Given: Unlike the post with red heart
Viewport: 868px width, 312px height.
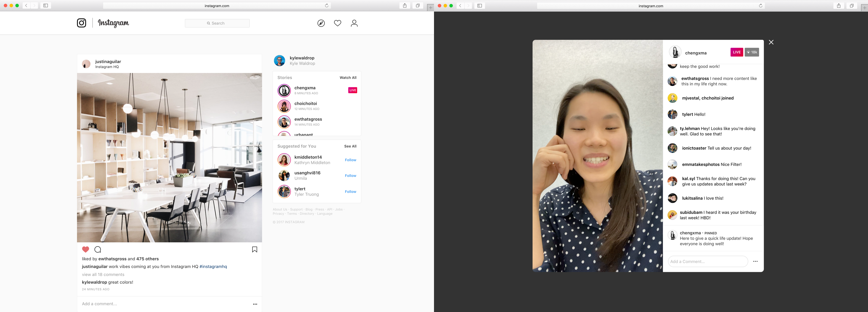Looking at the screenshot, I should click(x=86, y=250).
